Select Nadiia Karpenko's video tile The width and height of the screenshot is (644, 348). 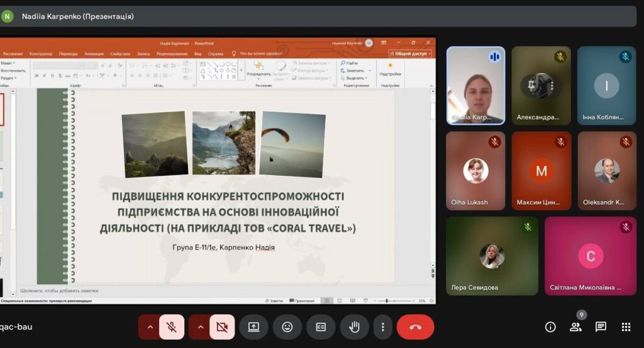pos(475,86)
